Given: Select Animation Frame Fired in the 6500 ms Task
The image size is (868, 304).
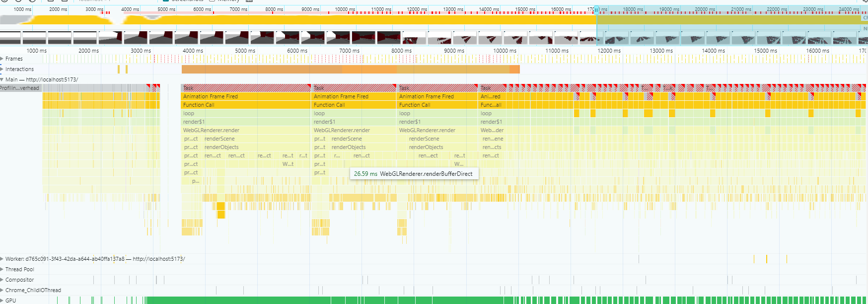Looking at the screenshot, I should 355,96.
